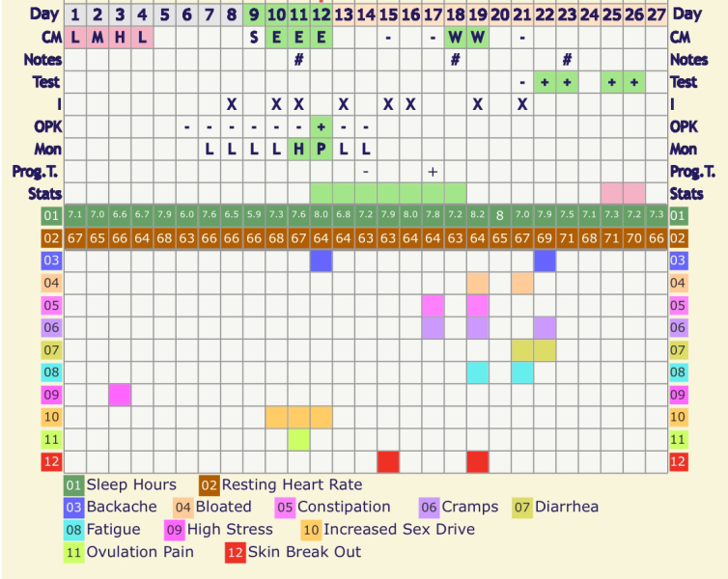Click the CM 'S' entry on day 9
This screenshot has height=579, width=728.
254,38
